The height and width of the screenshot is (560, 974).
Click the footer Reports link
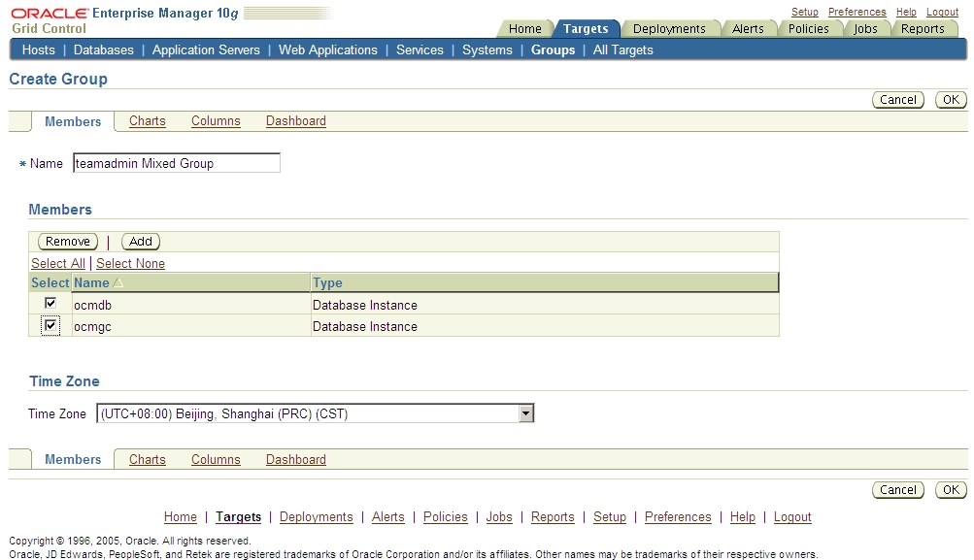(553, 517)
